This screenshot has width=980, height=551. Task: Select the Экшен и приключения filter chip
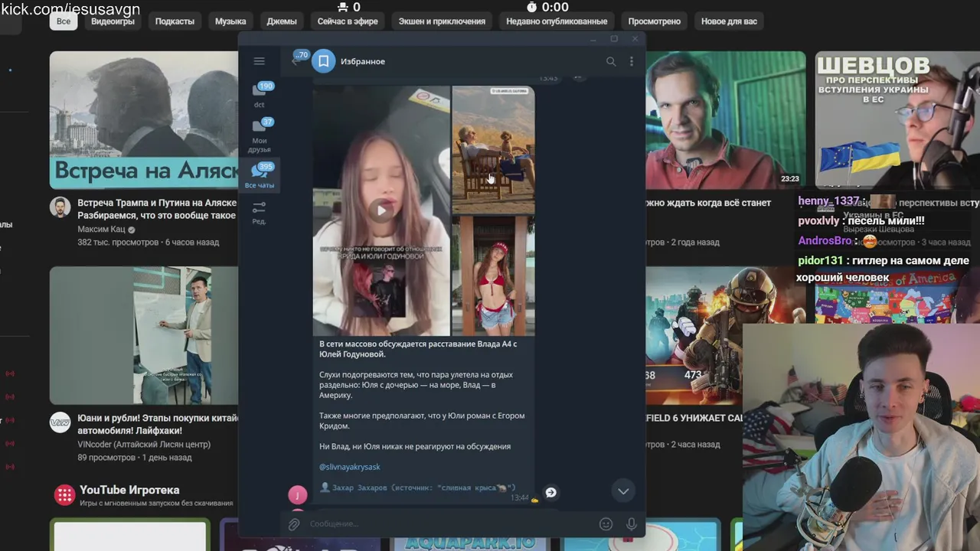tap(442, 21)
